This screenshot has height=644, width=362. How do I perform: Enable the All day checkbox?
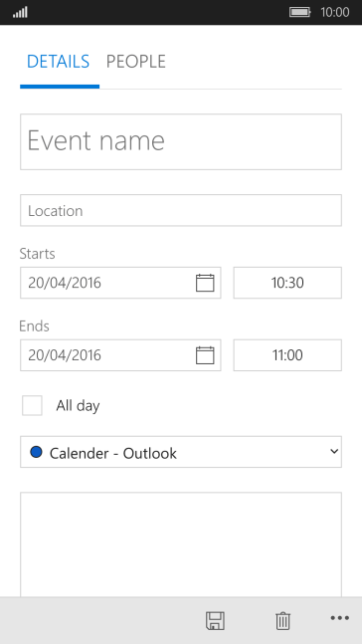[x=32, y=406]
